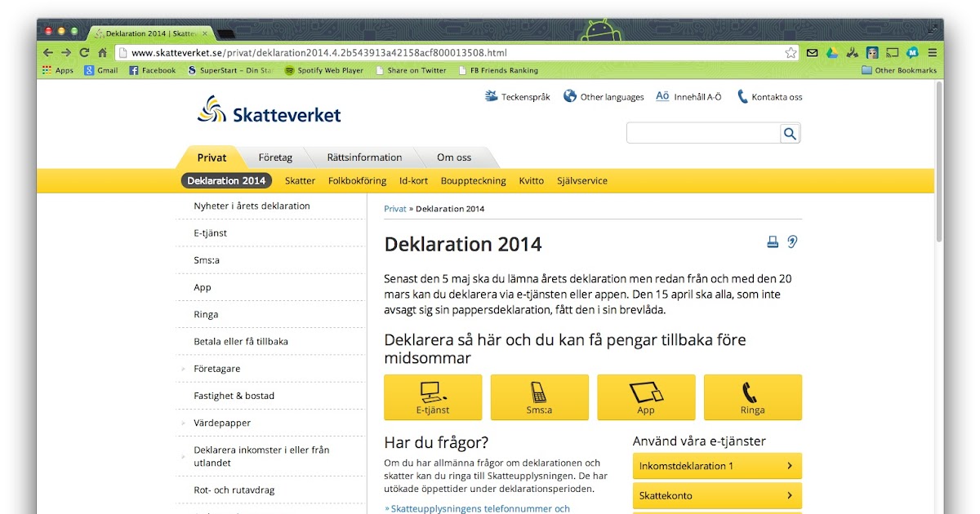
Task: Switch to the Företag tab
Action: point(276,157)
